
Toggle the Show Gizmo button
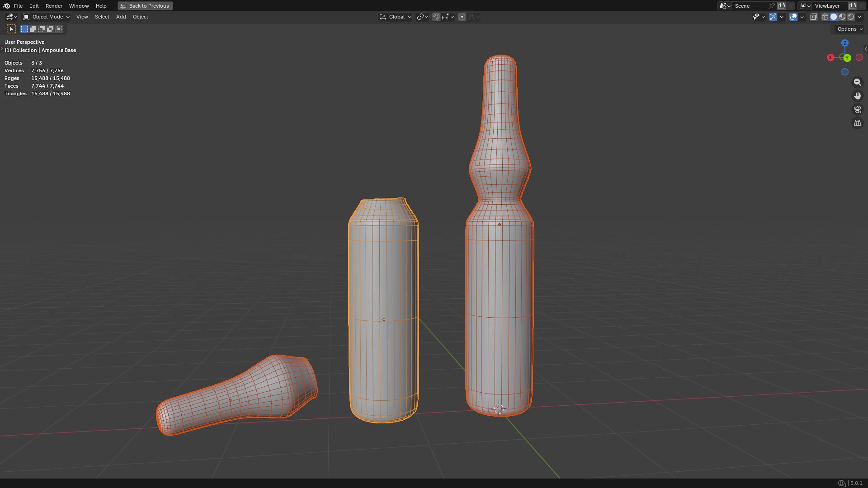pyautogui.click(x=773, y=17)
